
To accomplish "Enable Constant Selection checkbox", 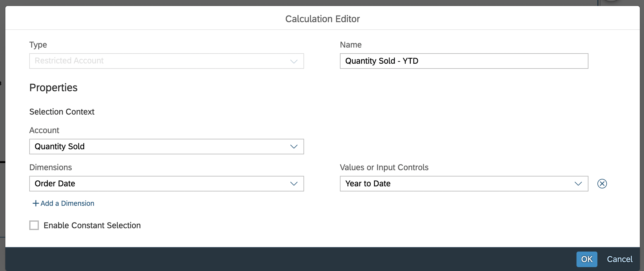I will 34,225.
